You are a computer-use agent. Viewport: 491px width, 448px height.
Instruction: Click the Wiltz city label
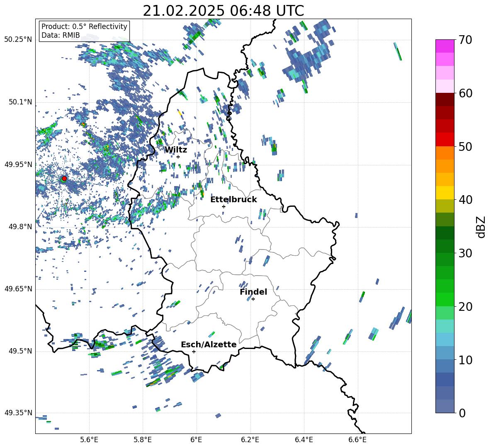pos(176,150)
